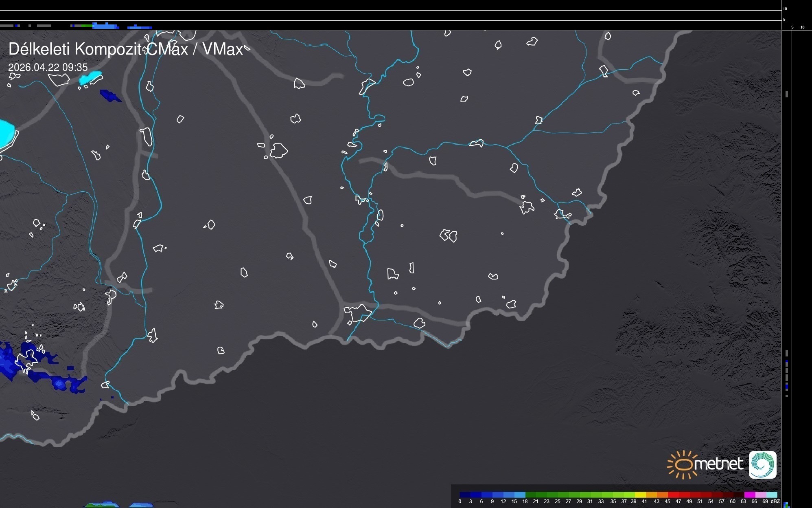Click the small cyan lake below the title

pos(90,78)
